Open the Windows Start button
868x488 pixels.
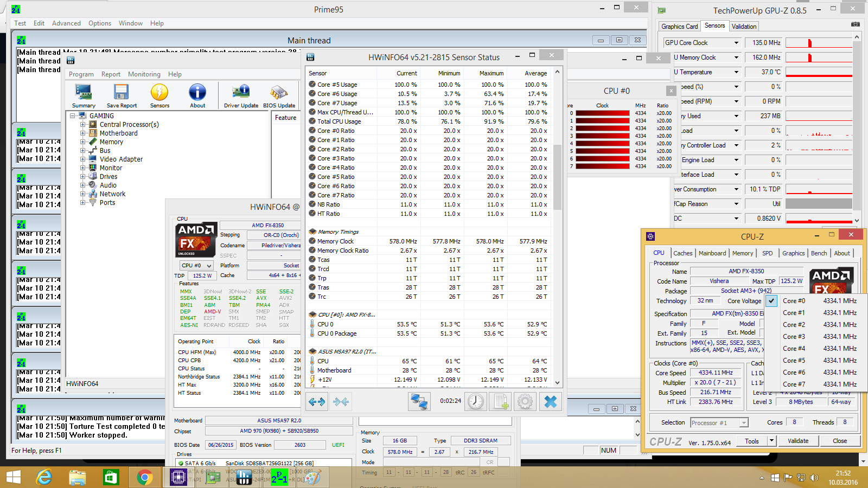tap(13, 477)
